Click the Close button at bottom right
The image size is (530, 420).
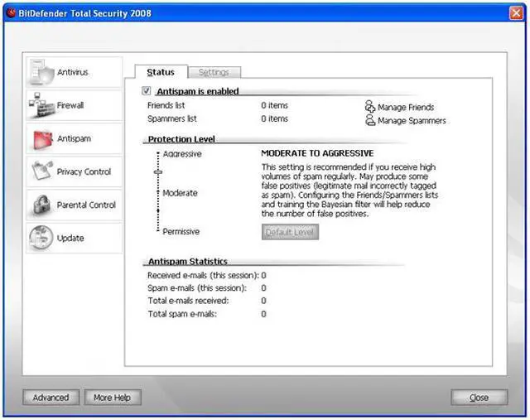479,398
